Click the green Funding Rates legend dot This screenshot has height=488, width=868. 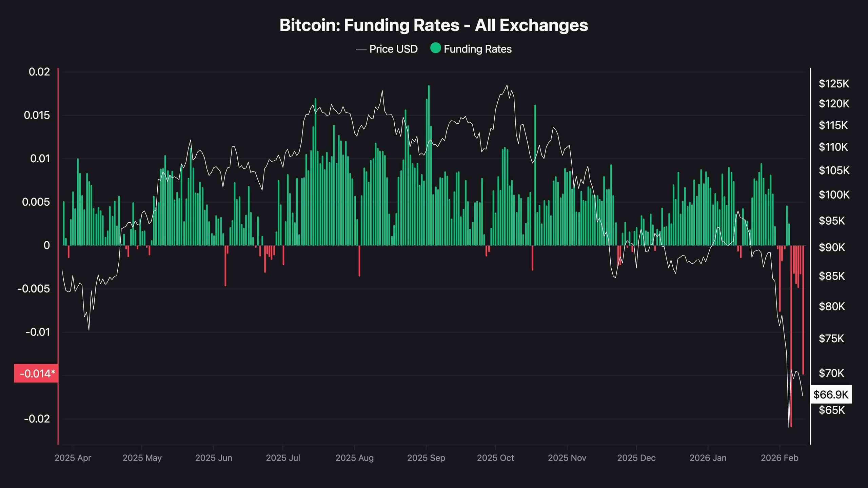(435, 48)
